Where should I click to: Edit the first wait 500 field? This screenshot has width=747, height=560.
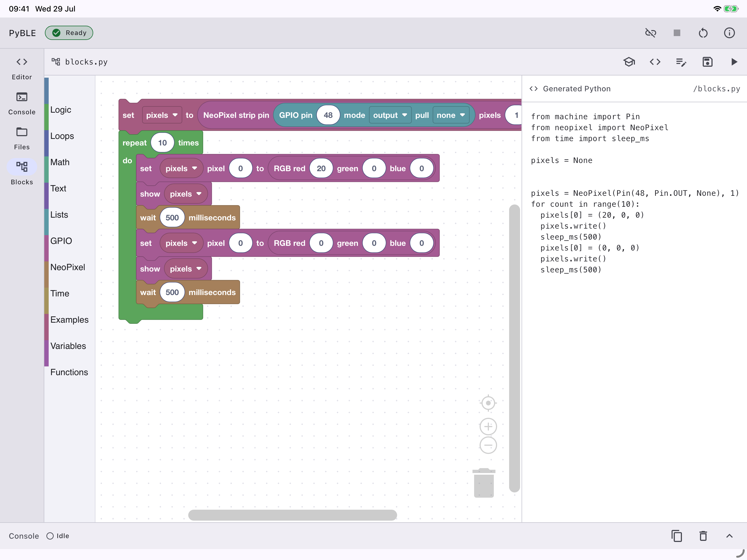[x=172, y=217]
